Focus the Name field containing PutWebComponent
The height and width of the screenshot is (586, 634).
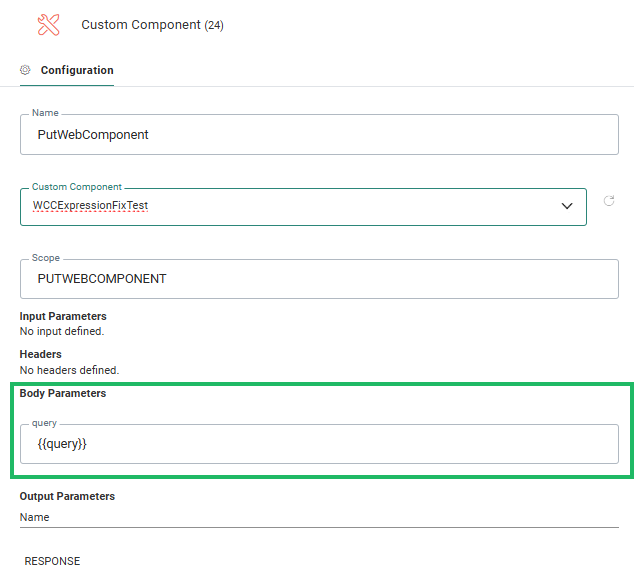pos(319,134)
